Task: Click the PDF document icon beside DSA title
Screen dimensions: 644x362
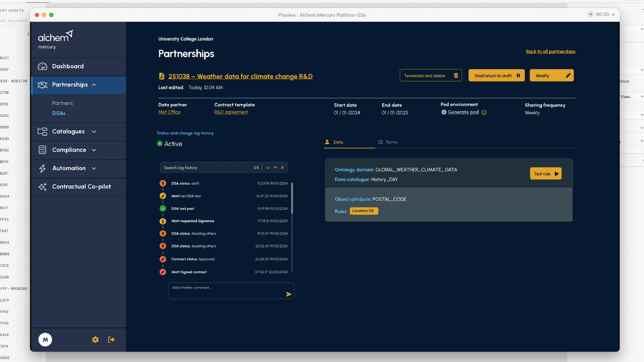Action: tap(162, 76)
